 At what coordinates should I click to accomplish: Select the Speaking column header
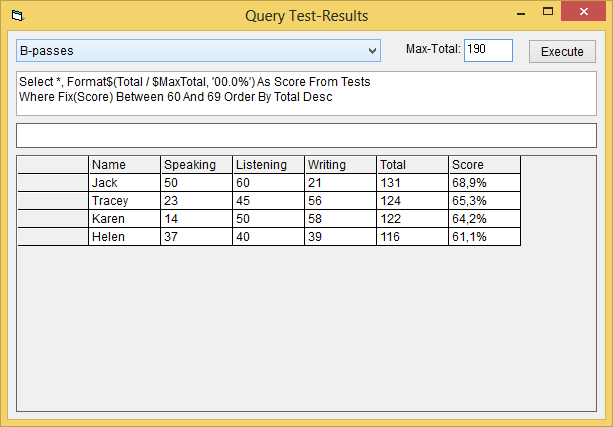(x=197, y=165)
